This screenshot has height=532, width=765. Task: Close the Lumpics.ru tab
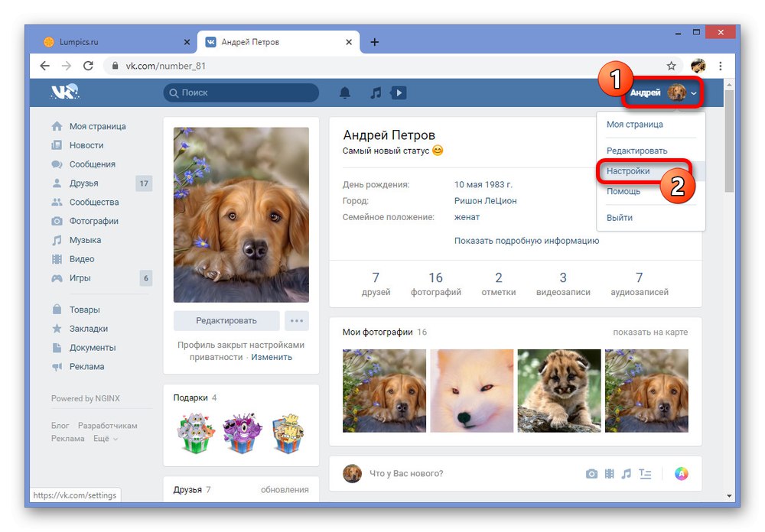coord(187,43)
